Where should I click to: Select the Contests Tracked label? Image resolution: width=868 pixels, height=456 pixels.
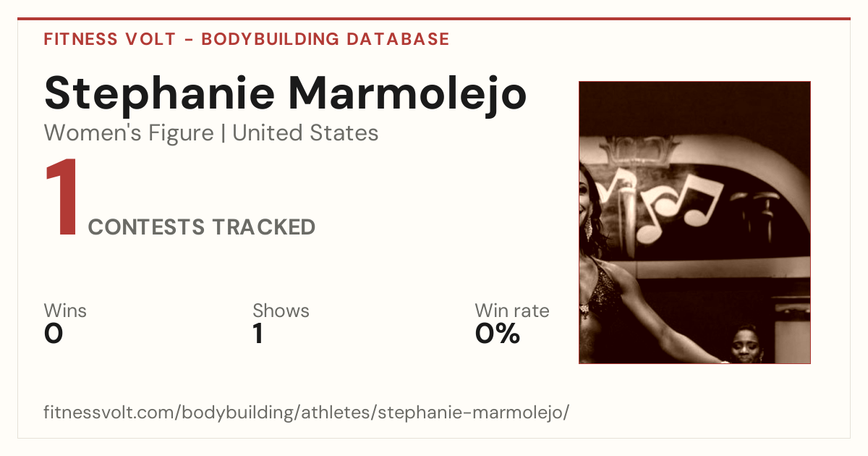[x=202, y=227]
